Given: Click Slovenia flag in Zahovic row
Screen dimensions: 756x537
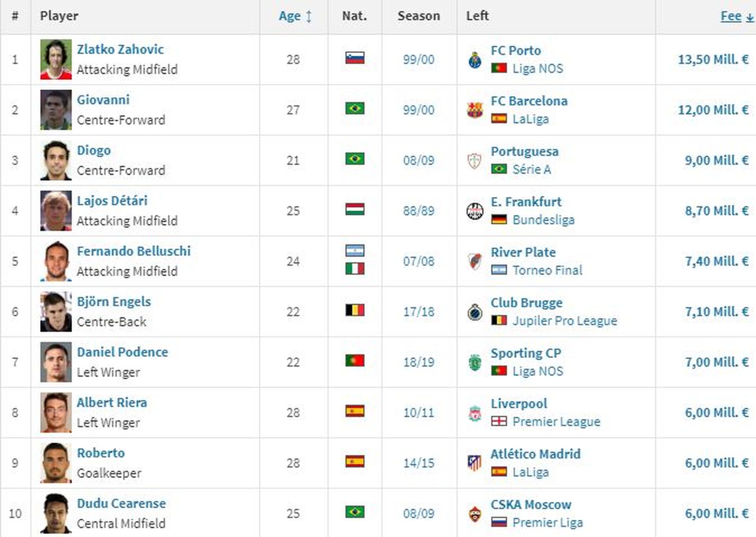Looking at the screenshot, I should [355, 58].
